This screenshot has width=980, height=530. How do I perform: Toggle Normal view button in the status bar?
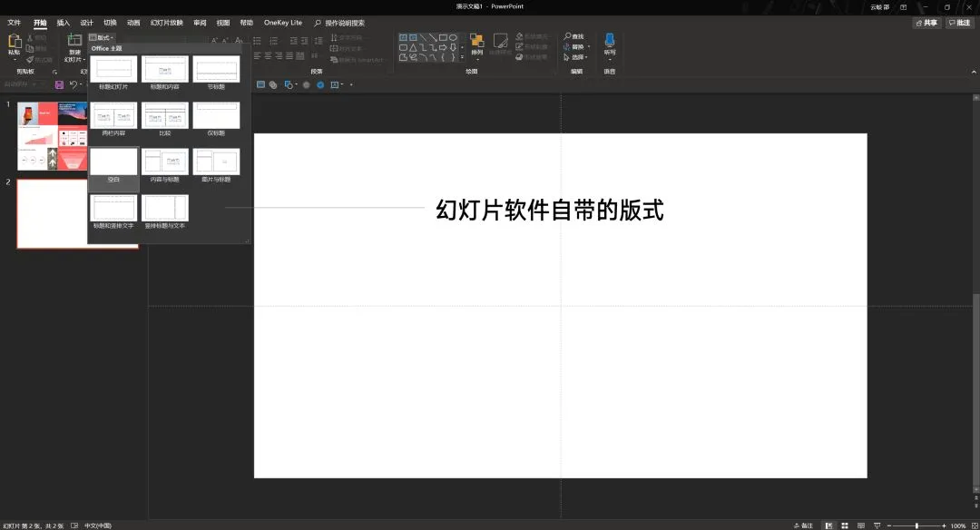pos(828,525)
